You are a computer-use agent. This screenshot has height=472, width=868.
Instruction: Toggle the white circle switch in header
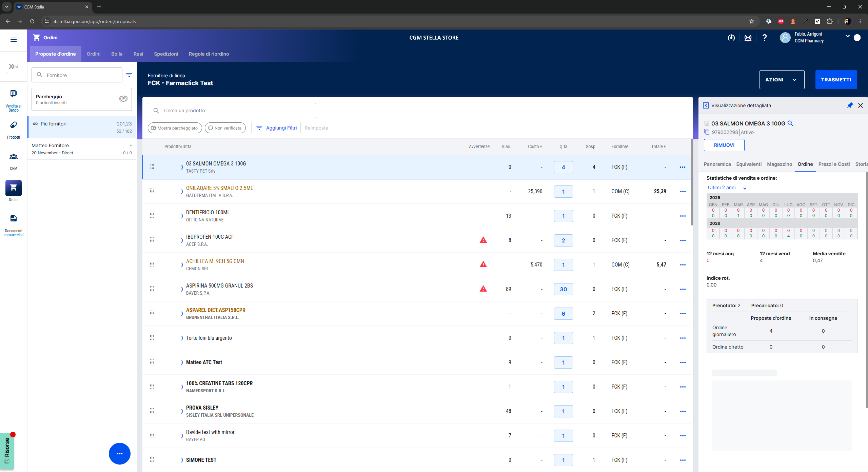pyautogui.click(x=857, y=38)
